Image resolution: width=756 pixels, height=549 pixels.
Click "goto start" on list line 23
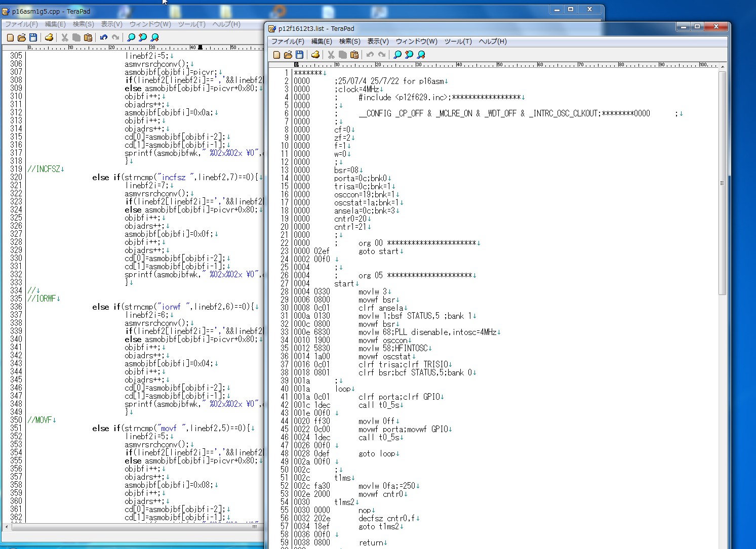pyautogui.click(x=379, y=251)
